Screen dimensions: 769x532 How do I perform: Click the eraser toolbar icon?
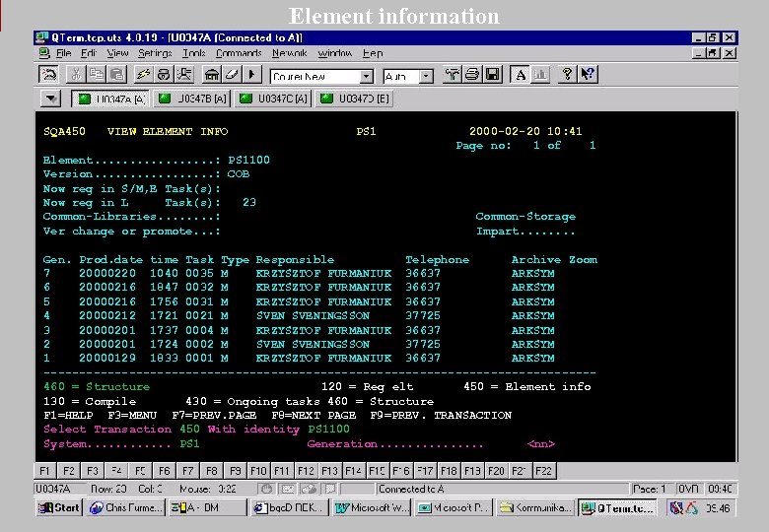pos(232,75)
